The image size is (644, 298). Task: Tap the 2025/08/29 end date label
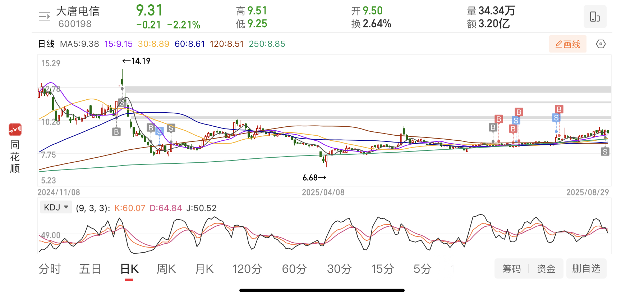(588, 192)
